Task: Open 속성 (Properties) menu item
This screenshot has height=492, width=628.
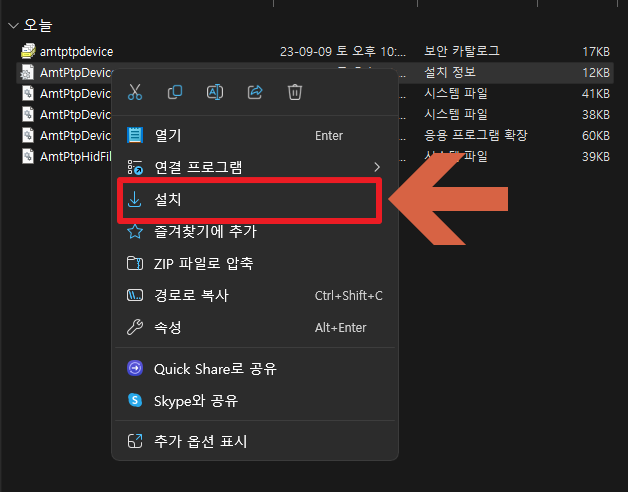Action: (x=255, y=328)
